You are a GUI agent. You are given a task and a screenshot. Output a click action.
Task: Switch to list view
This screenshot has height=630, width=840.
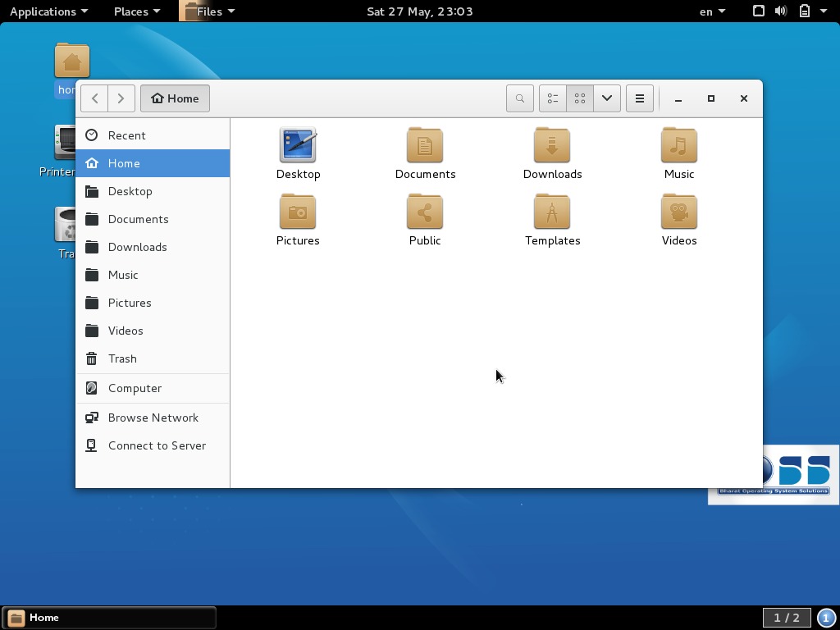(x=552, y=98)
